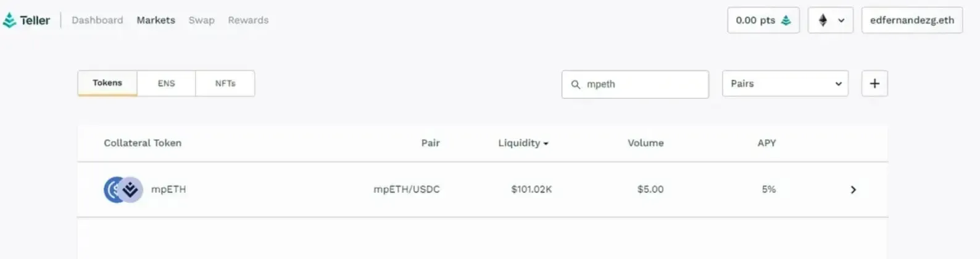
Task: Click the edfernandezg.eth account button
Action: pos(912,20)
